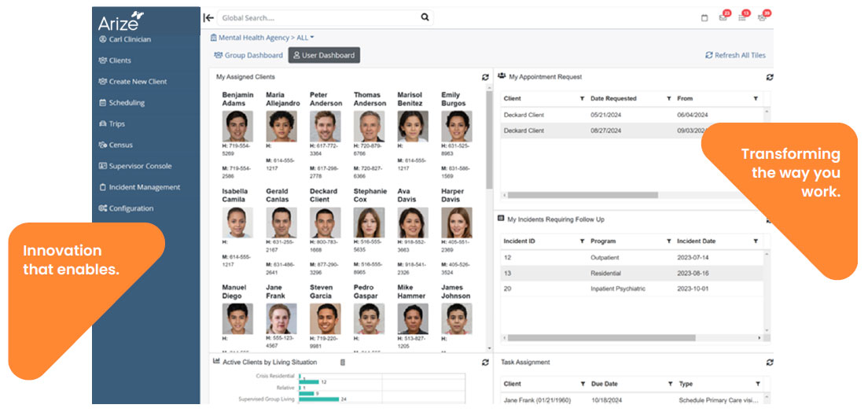Click the icon beside Living Situation title
This screenshot has width=868, height=412.
pos(342,362)
